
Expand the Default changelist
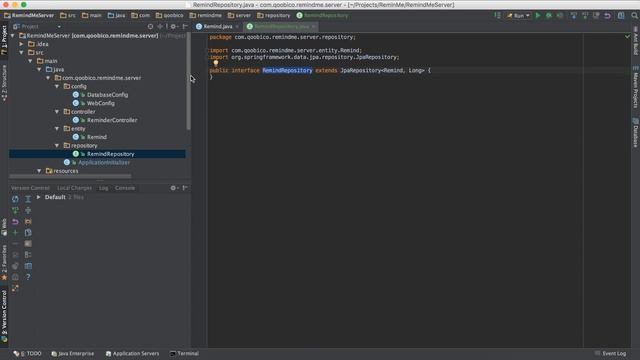click(x=39, y=198)
